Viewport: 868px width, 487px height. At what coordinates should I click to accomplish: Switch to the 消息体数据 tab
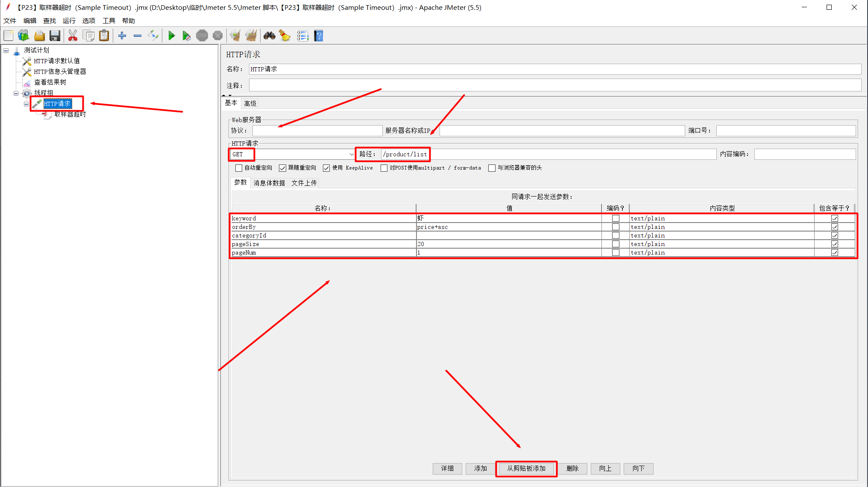269,183
